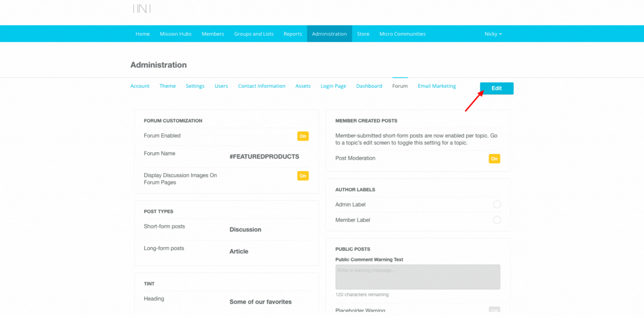Click the MEMBER CREATED POSTS title
This screenshot has width=644, height=316.
[x=366, y=121]
